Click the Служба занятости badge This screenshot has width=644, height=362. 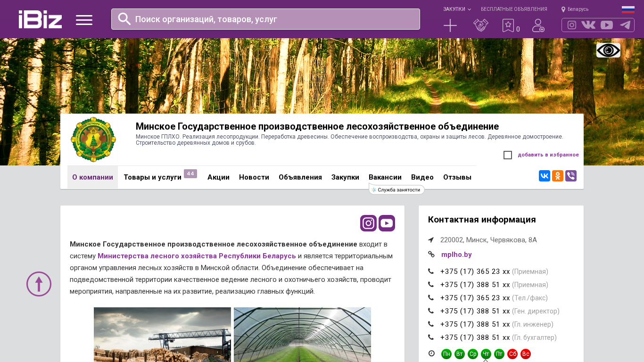(x=396, y=189)
